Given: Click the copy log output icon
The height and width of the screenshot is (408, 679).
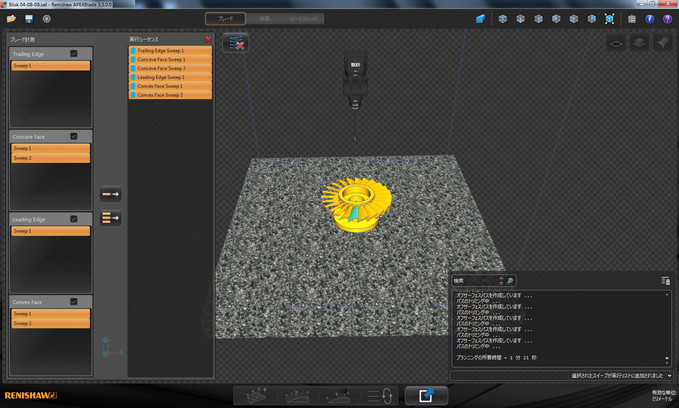Looking at the screenshot, I should (x=666, y=281).
